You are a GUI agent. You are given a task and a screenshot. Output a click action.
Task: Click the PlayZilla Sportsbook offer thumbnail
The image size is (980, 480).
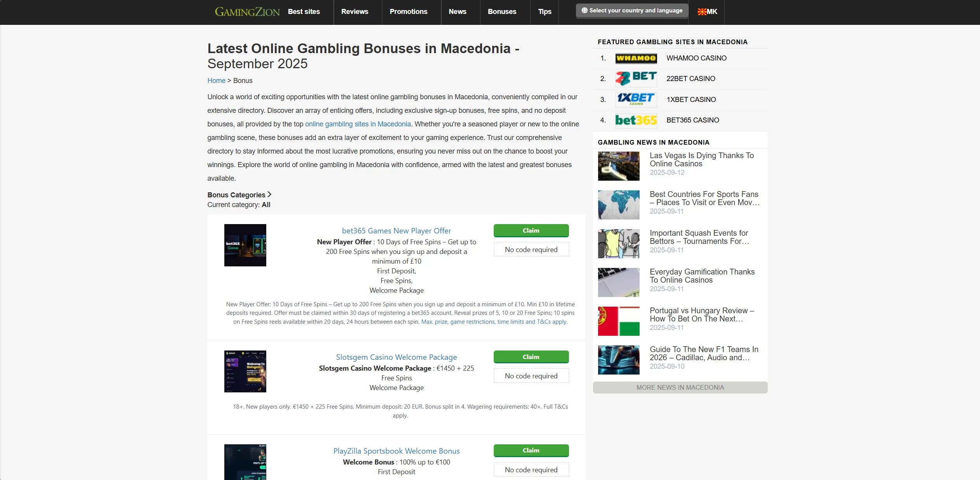(x=245, y=462)
